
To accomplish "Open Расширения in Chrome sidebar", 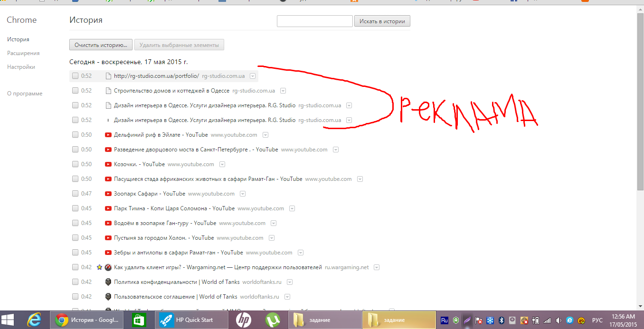I will 23,53.
